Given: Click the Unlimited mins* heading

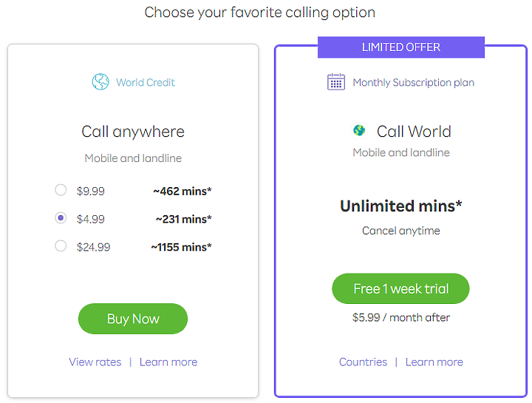Looking at the screenshot, I should point(400,206).
